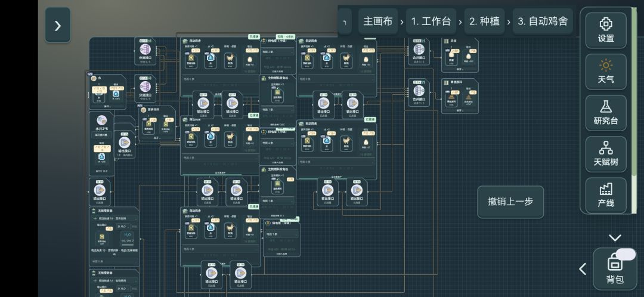This screenshot has height=297, width=644.
Task: Click the chicken slot in middle-right 自动鸡舍
Action: pyautogui.click(x=346, y=143)
